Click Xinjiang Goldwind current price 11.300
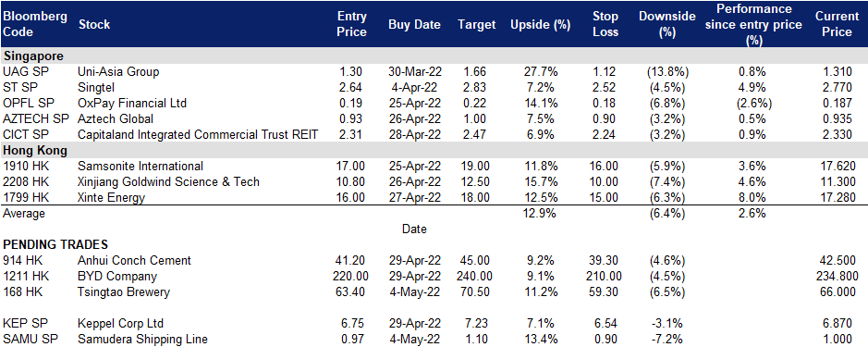Viewport: 868px width, 347px height. coord(837,181)
